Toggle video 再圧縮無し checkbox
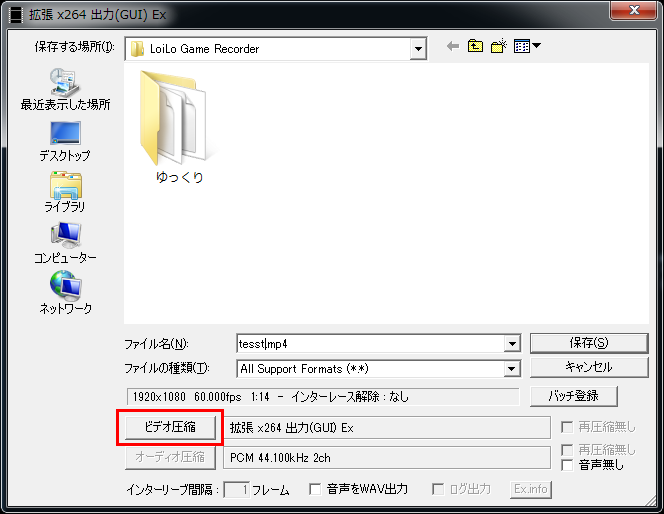This screenshot has height=514, width=664. (567, 427)
